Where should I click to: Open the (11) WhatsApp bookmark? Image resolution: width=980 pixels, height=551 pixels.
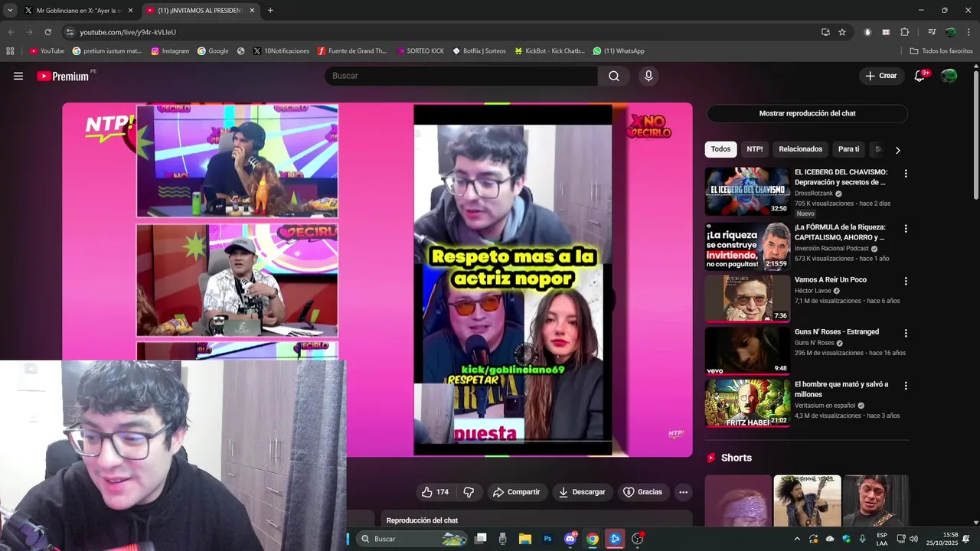tap(619, 51)
